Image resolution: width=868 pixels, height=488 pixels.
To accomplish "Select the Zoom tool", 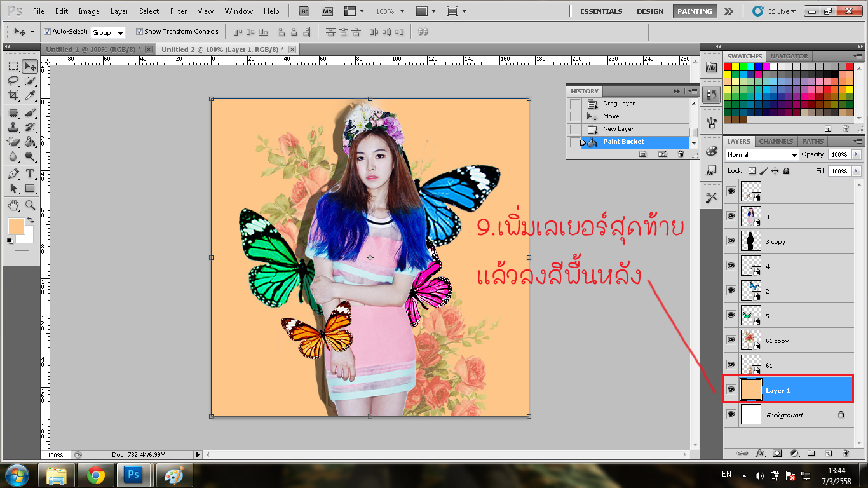I will 30,205.
